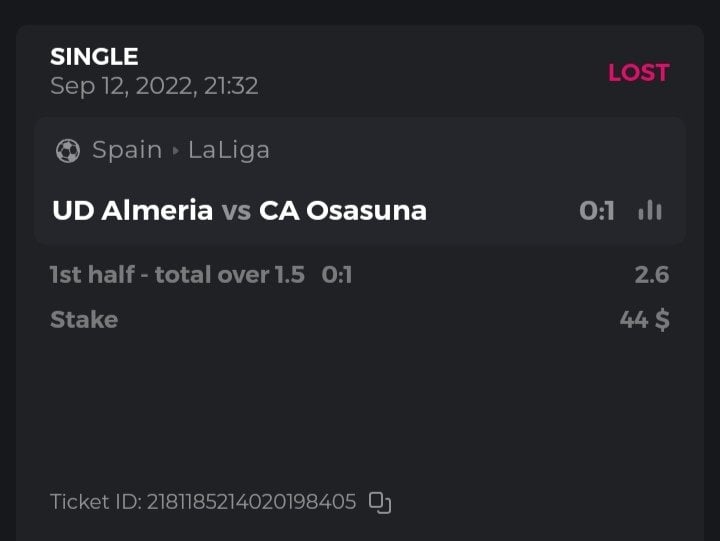720x541 pixels.
Task: Select the CA Osasuna team name
Action: [x=342, y=211]
